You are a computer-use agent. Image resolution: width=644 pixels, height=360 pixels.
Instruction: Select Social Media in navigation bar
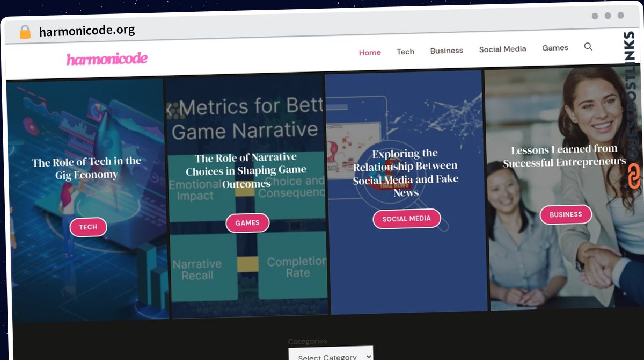502,49
